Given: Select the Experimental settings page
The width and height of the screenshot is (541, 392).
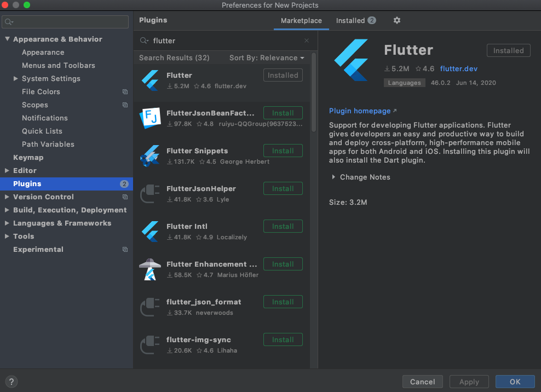Looking at the screenshot, I should (38, 250).
